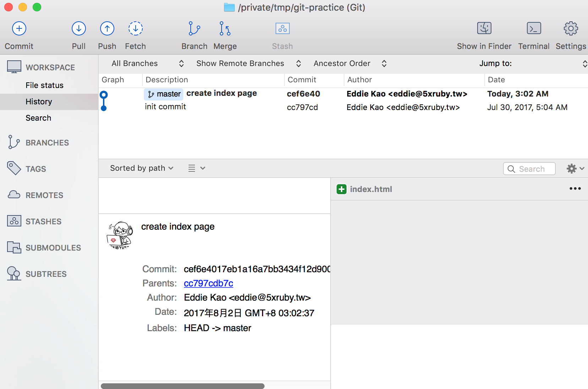Open Terminal from the toolbar
588x389 pixels.
pyautogui.click(x=534, y=29)
